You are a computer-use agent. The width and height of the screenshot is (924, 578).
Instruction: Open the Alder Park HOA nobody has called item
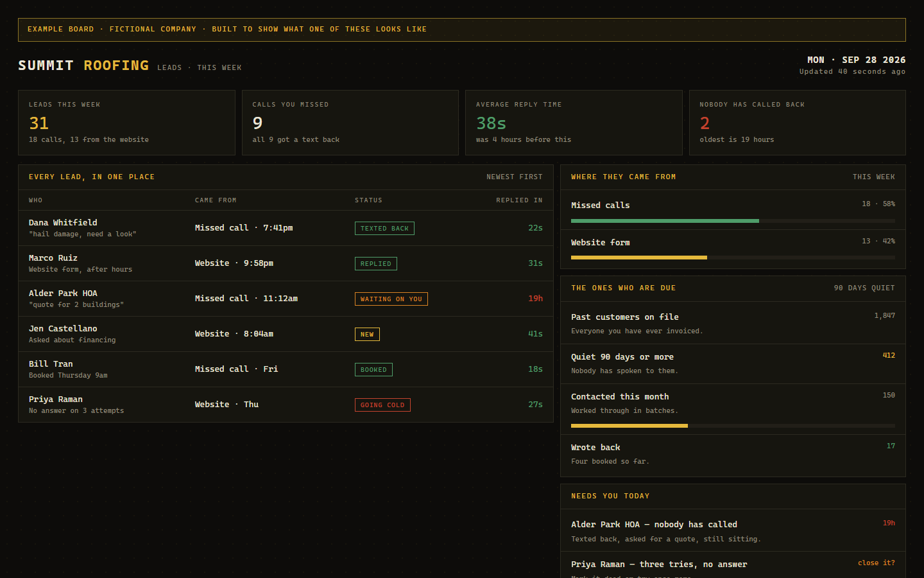pos(733,530)
